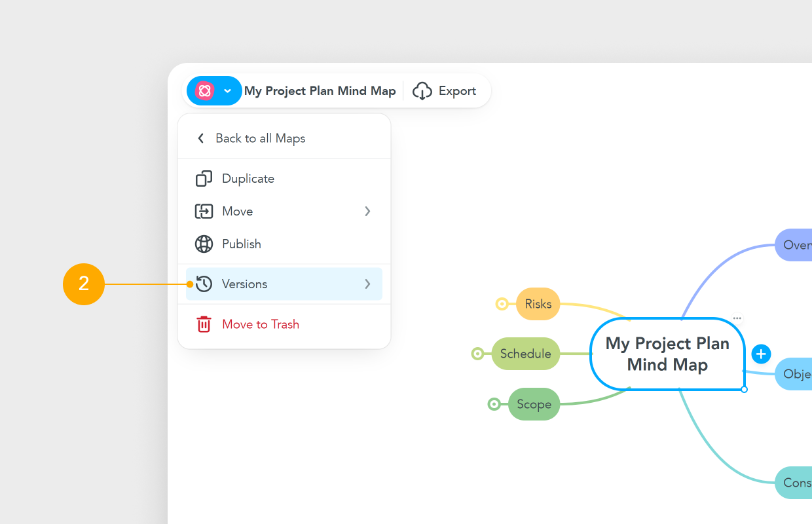Image resolution: width=812 pixels, height=524 pixels.
Task: Click the three-dot options above the central topic
Action: (x=737, y=318)
